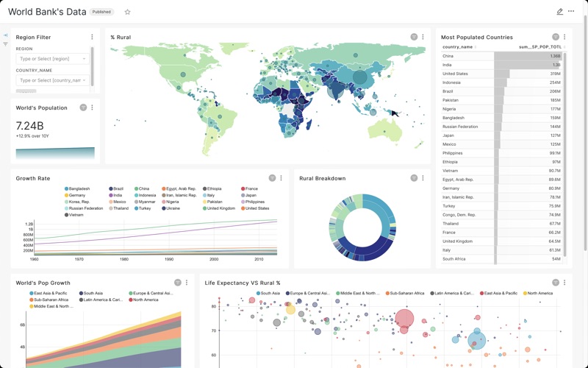588x368 pixels.
Task: Open Most Populated Countries options menu
Action: (564, 37)
